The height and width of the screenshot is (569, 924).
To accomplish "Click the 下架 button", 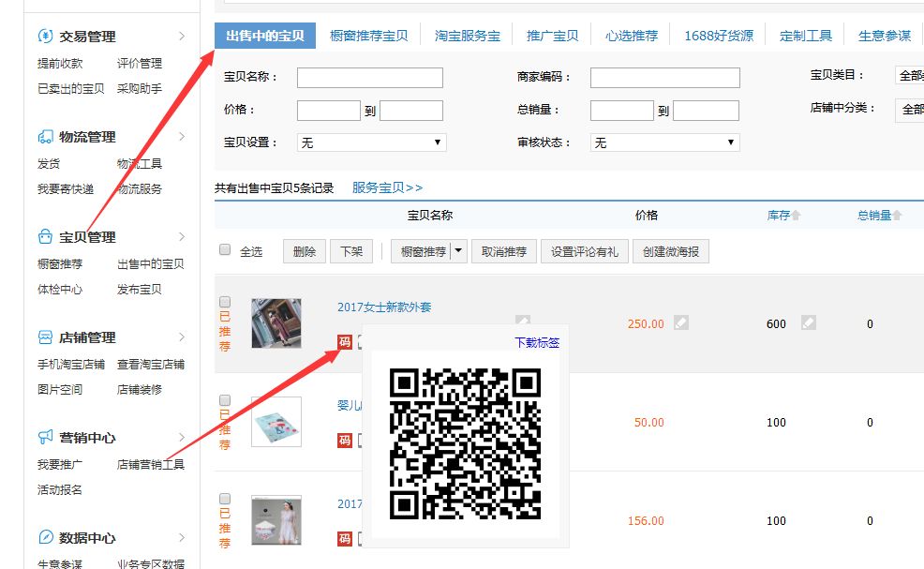I will coord(351,251).
